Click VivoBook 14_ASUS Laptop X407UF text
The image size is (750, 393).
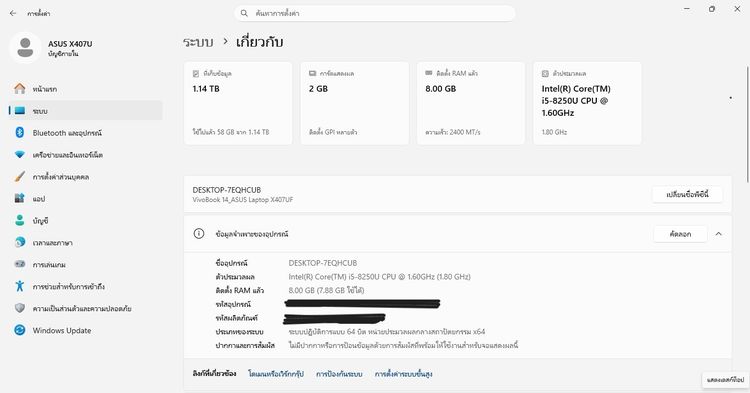click(x=243, y=200)
